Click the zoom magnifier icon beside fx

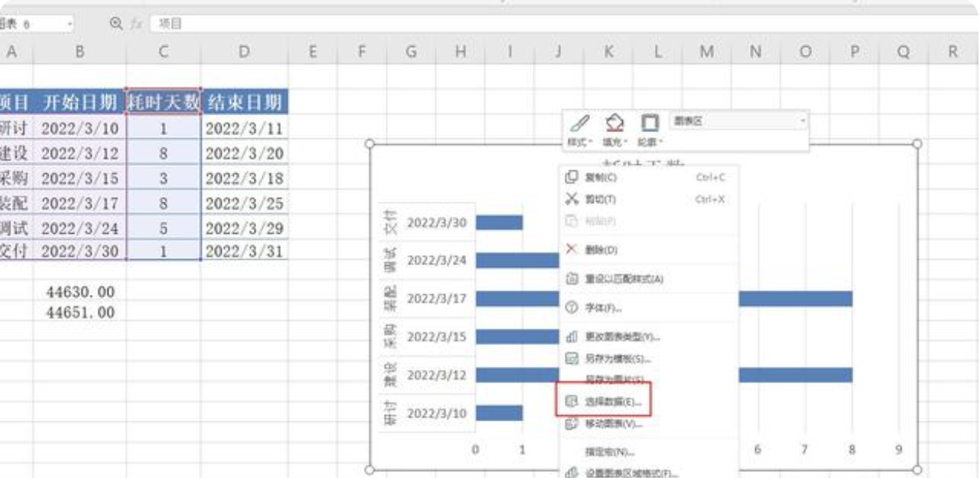(116, 24)
